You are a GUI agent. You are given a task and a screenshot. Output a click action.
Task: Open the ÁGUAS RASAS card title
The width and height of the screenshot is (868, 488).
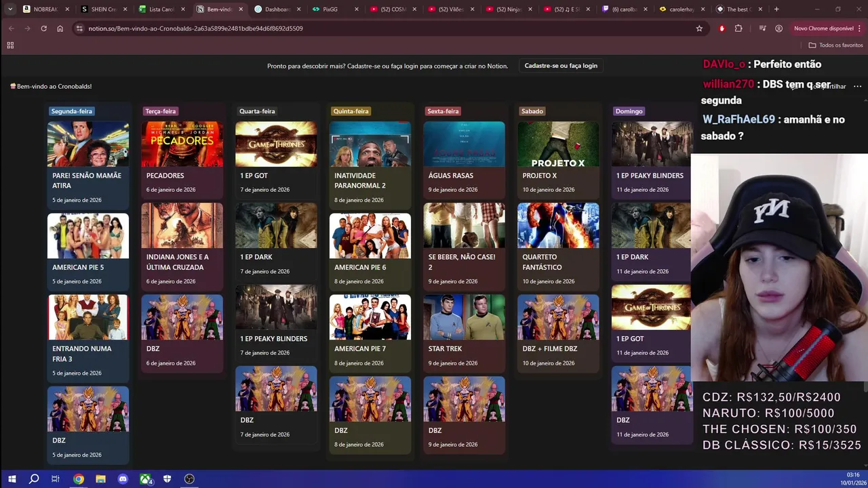451,176
